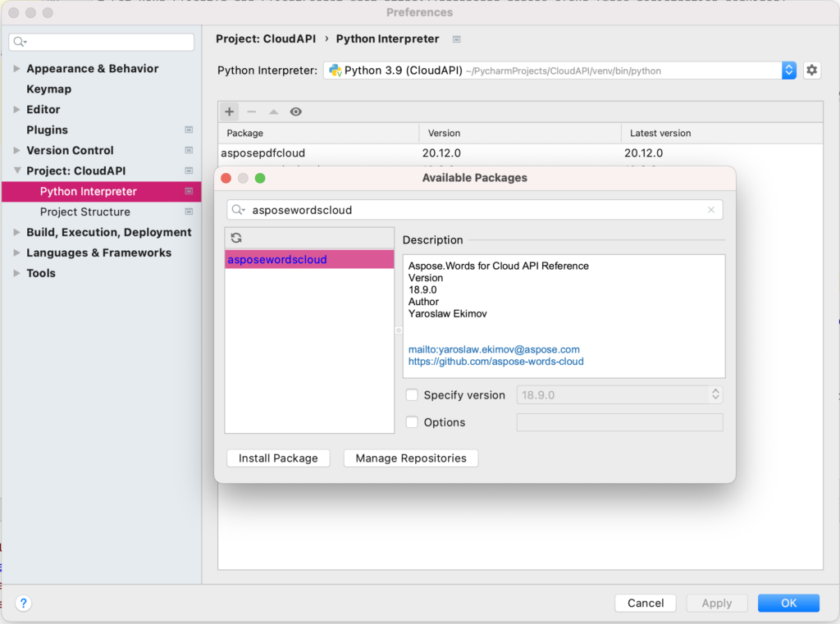Viewport: 840px width, 624px height.
Task: Click the Python logo in interpreter field
Action: pos(336,71)
